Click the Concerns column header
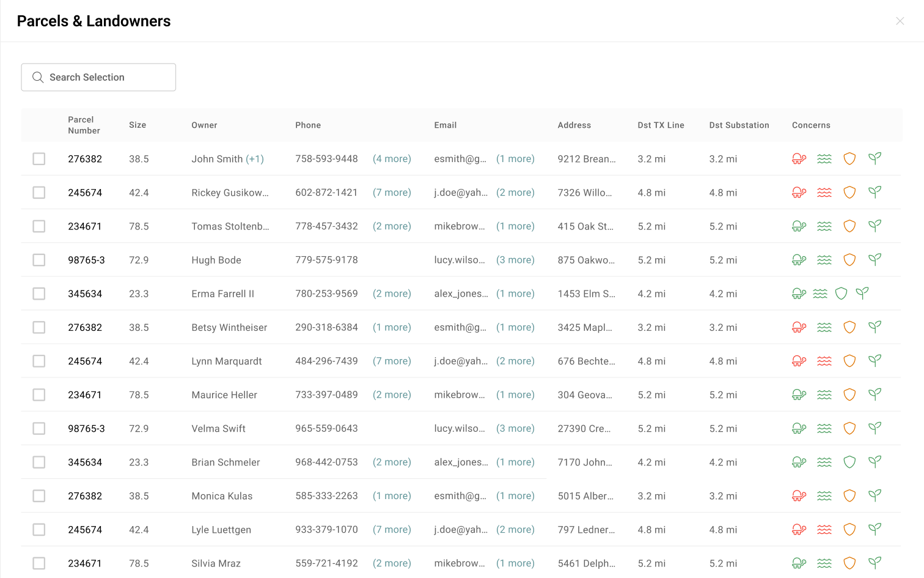Screen dimensions: 924x578 [x=811, y=125]
